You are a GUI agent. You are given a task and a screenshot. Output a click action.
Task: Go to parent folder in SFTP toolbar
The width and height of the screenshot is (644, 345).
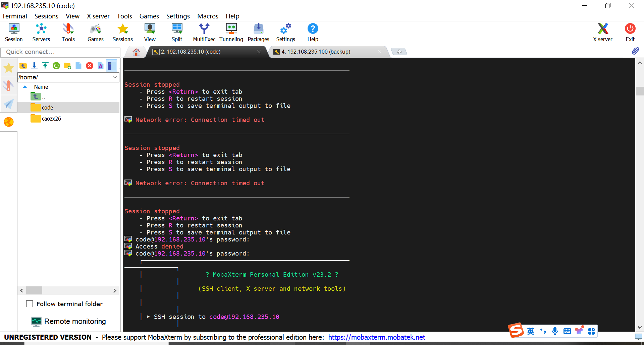tap(23, 66)
